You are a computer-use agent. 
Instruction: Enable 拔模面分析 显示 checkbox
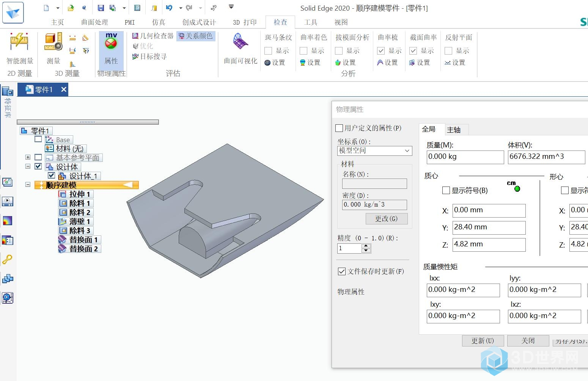click(x=339, y=51)
